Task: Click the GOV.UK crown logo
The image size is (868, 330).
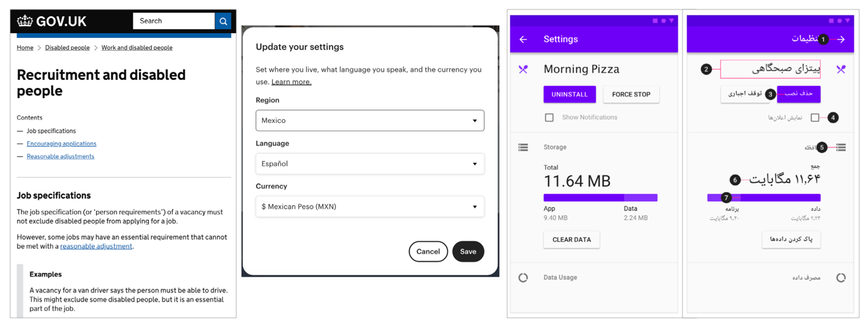Action: tap(25, 21)
